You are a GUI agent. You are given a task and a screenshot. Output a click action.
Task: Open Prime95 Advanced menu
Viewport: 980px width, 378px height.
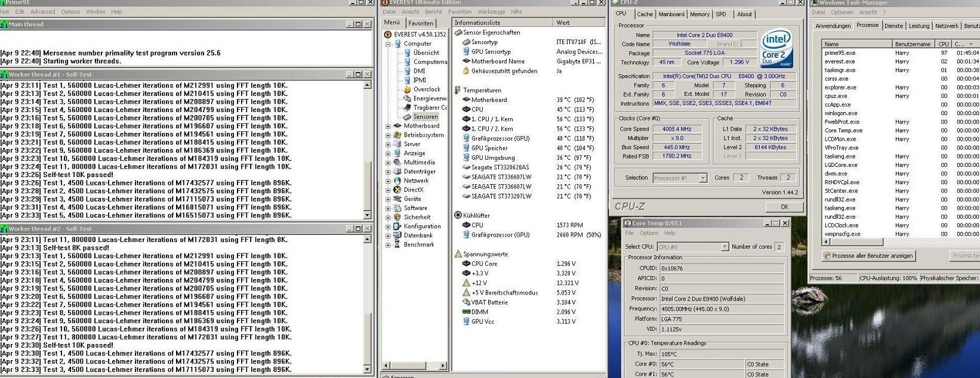pos(42,12)
